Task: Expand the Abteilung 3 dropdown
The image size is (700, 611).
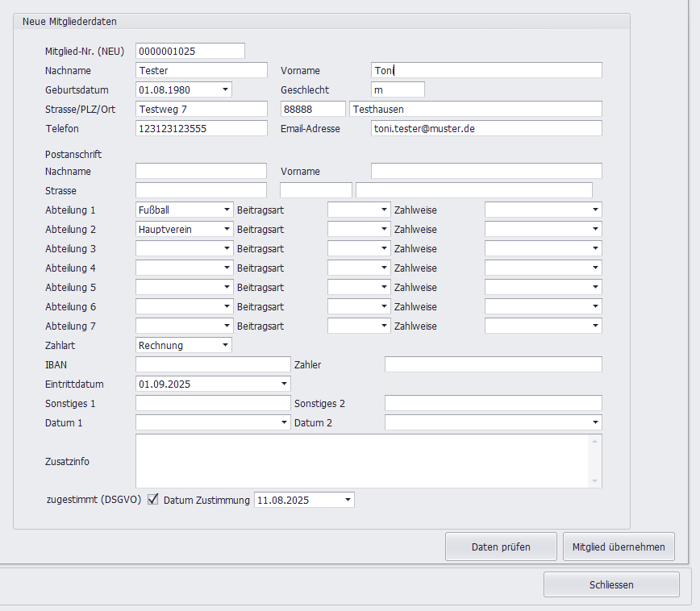Action: pyautogui.click(x=226, y=248)
